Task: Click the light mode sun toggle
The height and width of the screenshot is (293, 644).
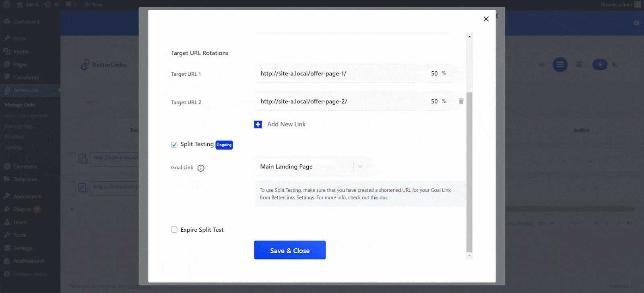Action: click(x=600, y=64)
